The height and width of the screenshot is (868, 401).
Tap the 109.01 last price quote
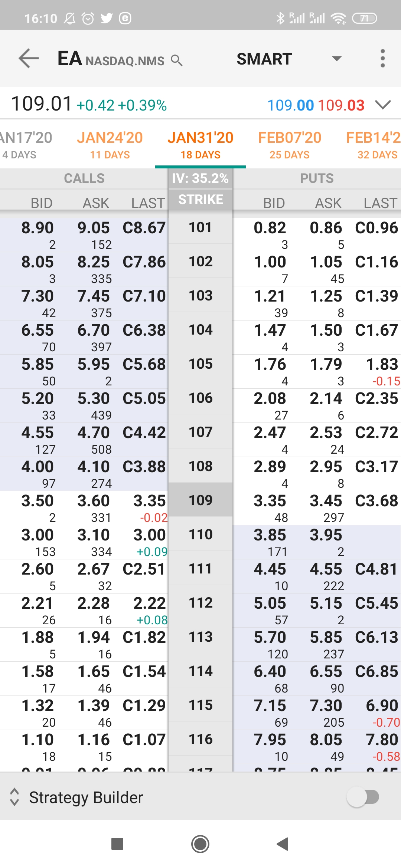coord(42,104)
